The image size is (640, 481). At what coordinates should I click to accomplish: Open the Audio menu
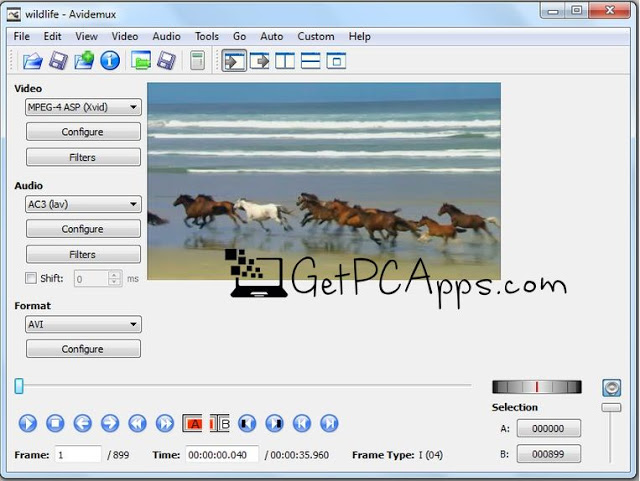(167, 36)
